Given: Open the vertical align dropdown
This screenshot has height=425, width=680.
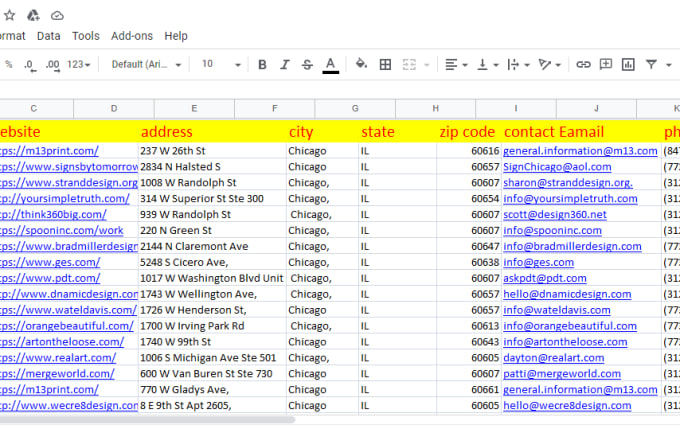Looking at the screenshot, I should pyautogui.click(x=487, y=65).
